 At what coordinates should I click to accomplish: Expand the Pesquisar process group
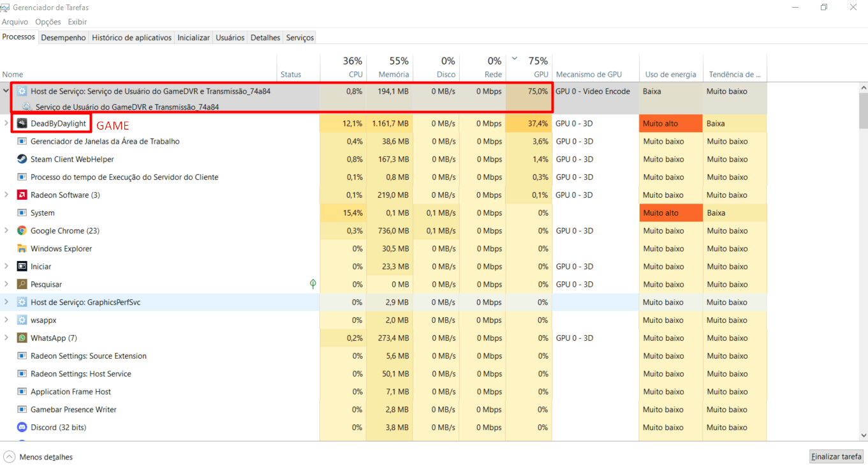tap(6, 284)
